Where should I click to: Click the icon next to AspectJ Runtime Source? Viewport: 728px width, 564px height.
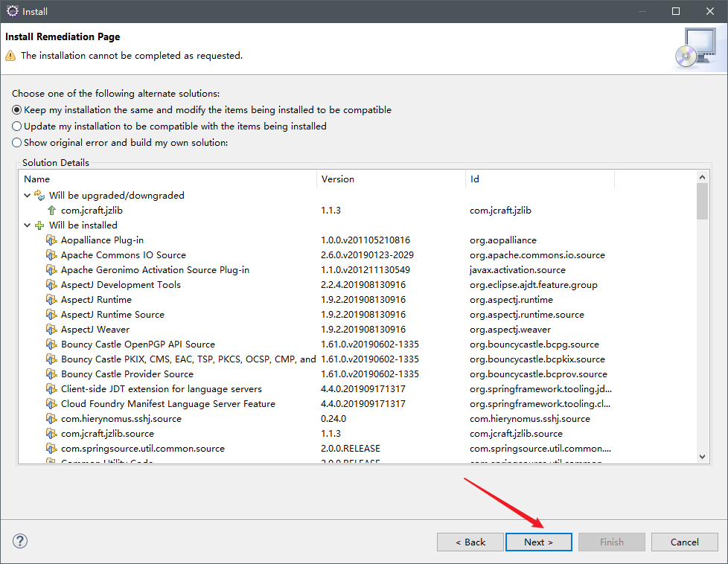click(51, 314)
